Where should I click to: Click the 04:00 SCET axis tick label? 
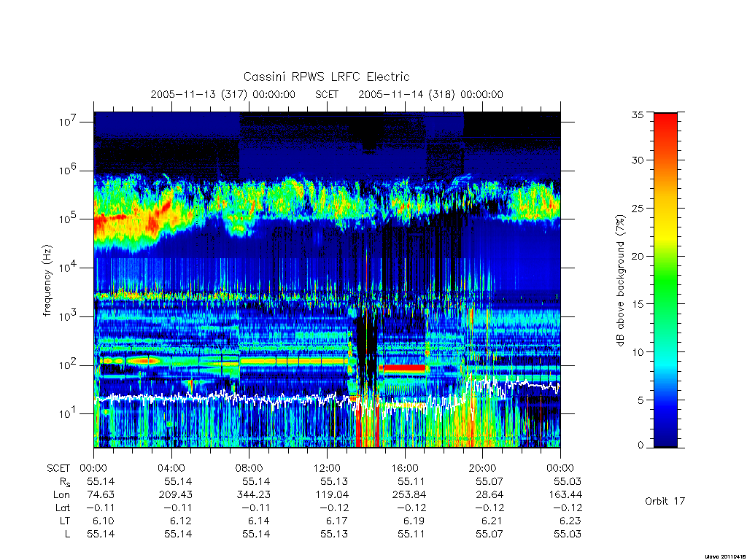(x=171, y=468)
